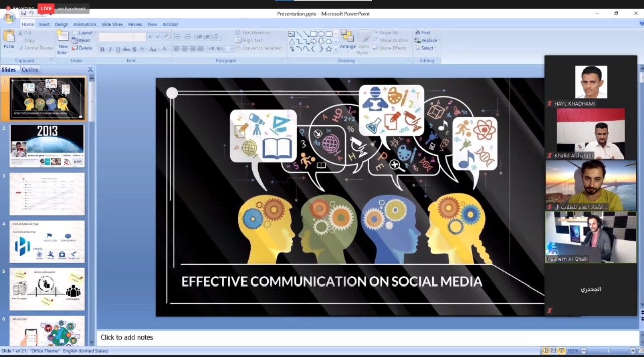Click the Office Button logo
This screenshot has width=644, height=357.
(x=9, y=18)
